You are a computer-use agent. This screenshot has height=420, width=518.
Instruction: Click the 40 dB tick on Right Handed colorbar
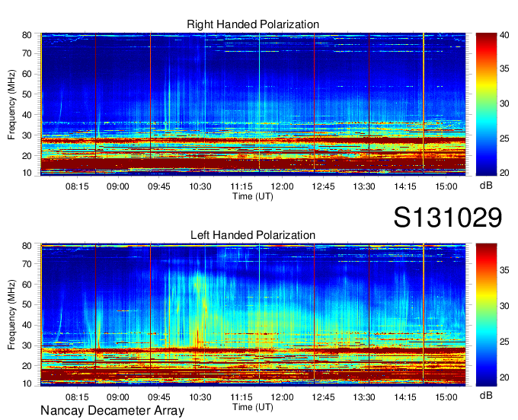(x=504, y=35)
